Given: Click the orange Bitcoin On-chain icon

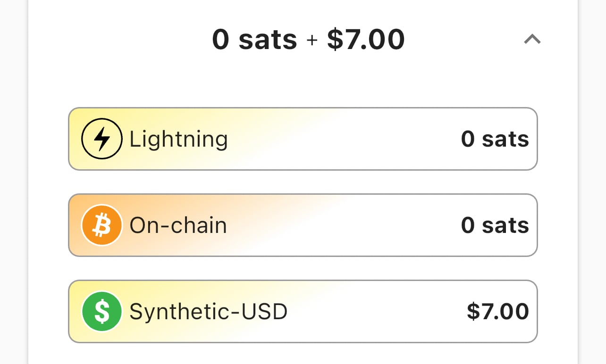Looking at the screenshot, I should click(102, 225).
